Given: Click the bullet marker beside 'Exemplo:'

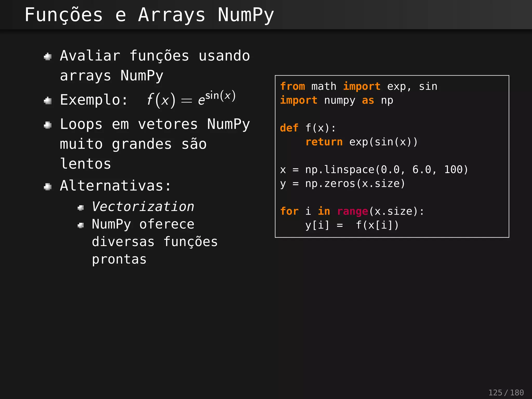Looking at the screenshot, I should tap(48, 101).
